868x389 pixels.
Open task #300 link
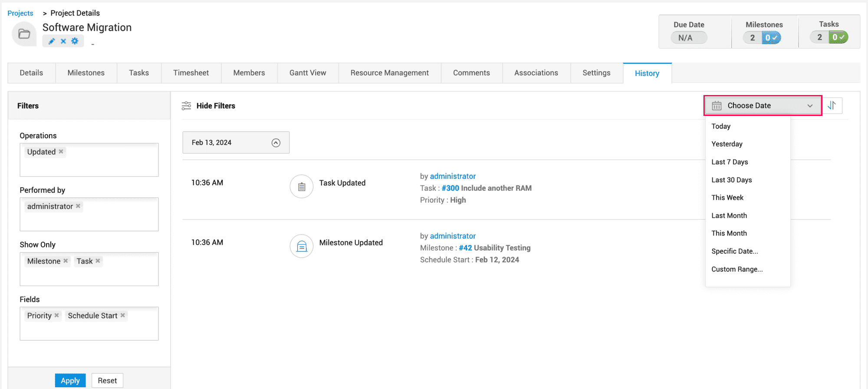[450, 188]
